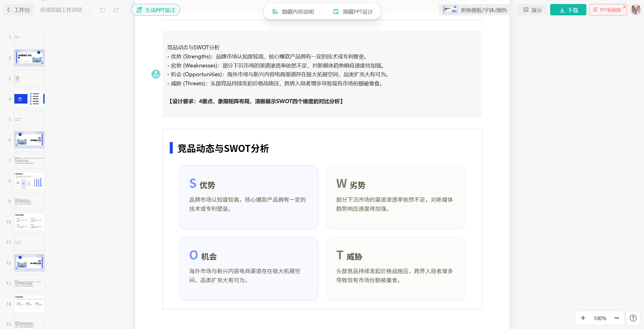Image resolution: width=644 pixels, height=329 pixels.
Task: Toggle 隐藏内容说明
Action: (x=293, y=12)
